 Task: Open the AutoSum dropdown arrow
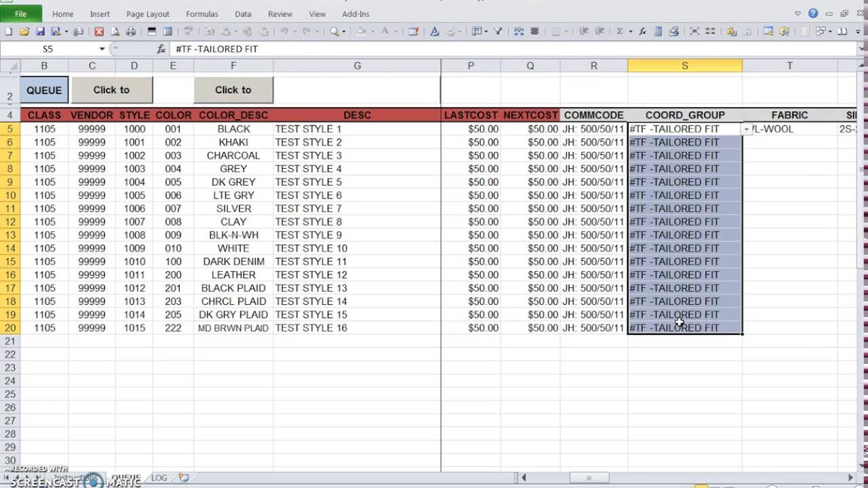click(x=630, y=31)
